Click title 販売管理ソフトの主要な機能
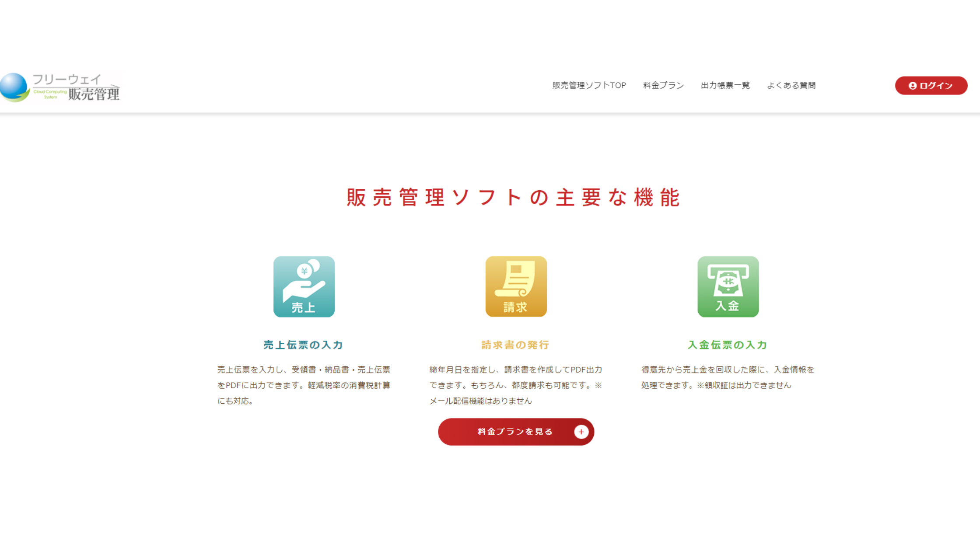Viewport: 980px width, 551px height. tap(514, 197)
